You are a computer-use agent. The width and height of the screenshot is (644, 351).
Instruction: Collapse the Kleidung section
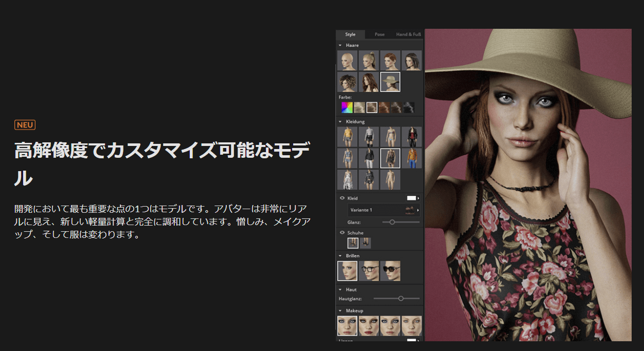point(340,122)
